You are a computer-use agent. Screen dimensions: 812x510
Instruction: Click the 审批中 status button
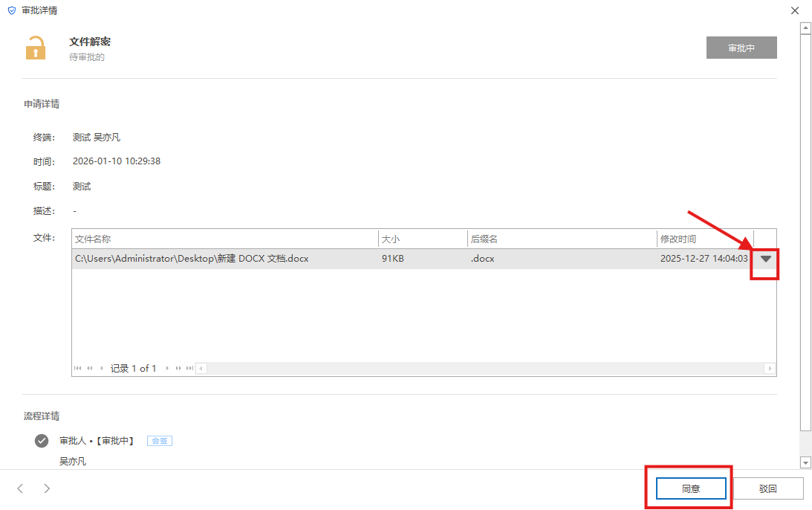741,48
